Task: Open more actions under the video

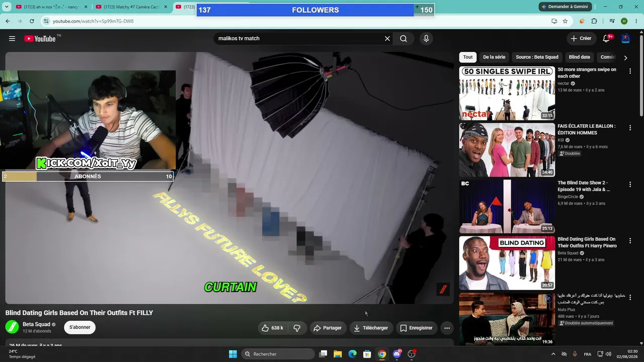Action: pyautogui.click(x=447, y=328)
